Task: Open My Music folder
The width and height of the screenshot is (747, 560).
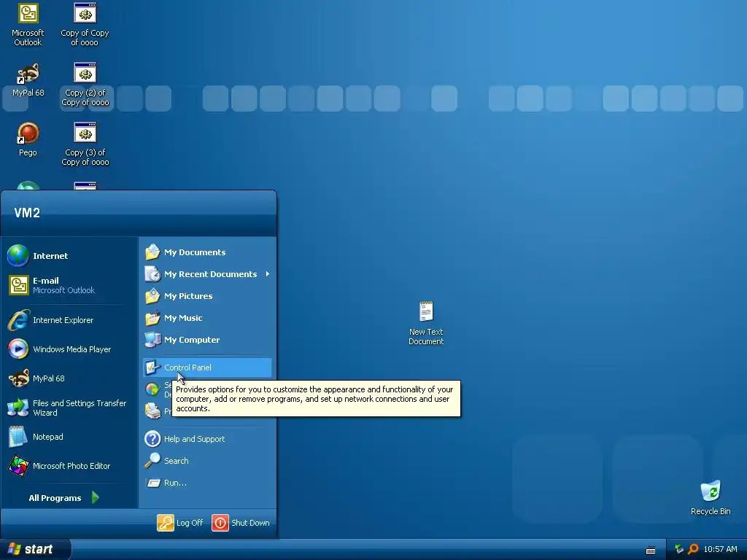Action: click(x=207, y=318)
